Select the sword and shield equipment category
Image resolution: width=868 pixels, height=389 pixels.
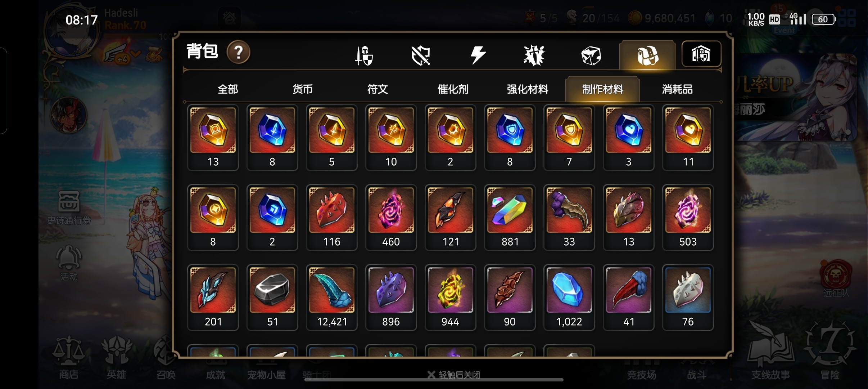point(364,55)
